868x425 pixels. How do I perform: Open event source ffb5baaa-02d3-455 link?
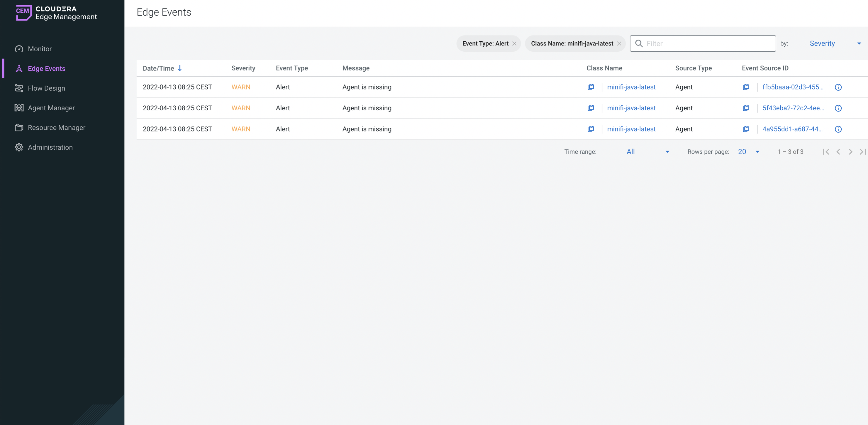coord(793,87)
